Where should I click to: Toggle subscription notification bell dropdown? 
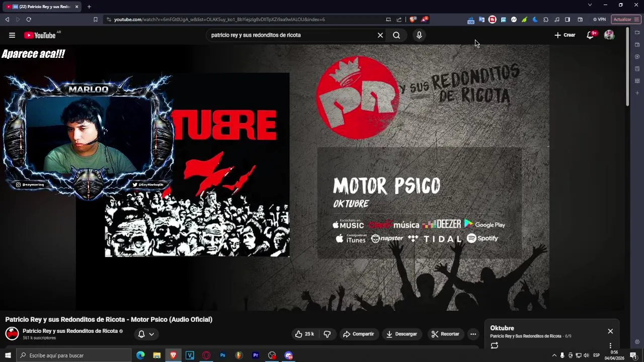(146, 334)
